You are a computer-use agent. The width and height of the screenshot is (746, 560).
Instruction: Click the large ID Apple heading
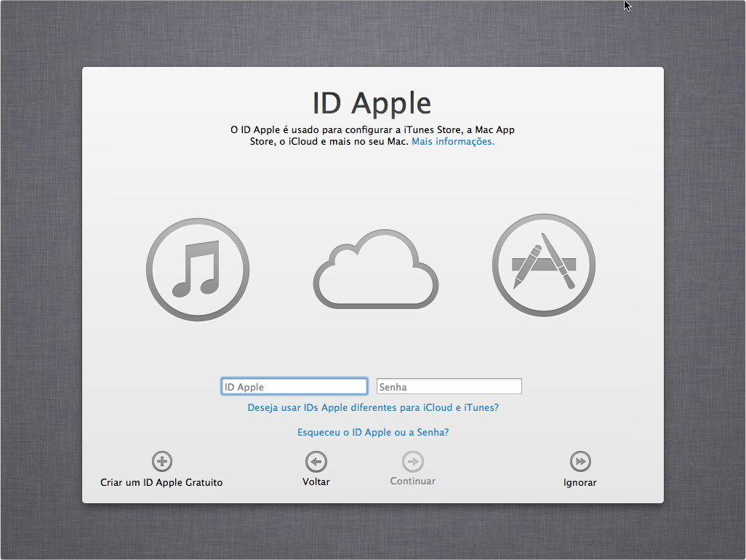372,103
